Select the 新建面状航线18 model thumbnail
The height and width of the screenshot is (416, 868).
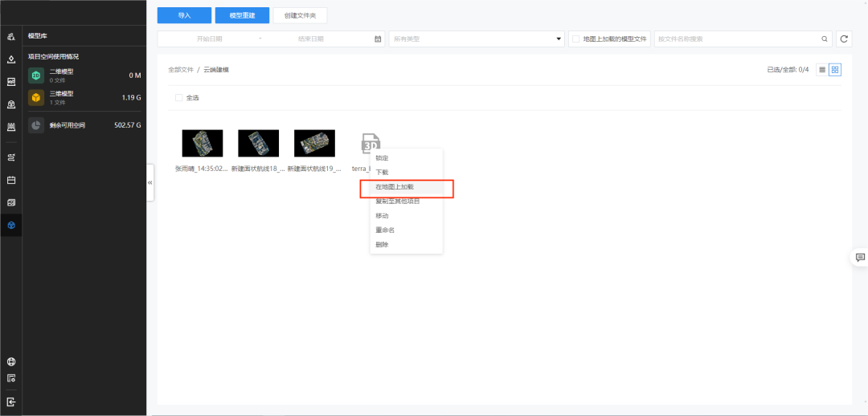pos(259,143)
